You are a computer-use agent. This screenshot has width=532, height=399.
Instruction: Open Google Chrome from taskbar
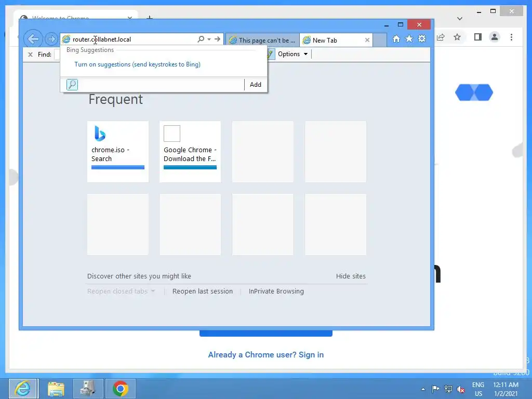pyautogui.click(x=121, y=389)
